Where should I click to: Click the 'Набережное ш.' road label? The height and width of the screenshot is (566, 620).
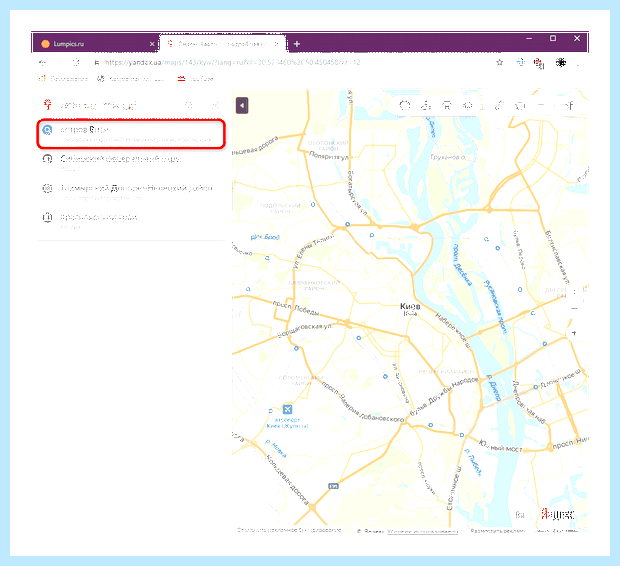[x=454, y=331]
